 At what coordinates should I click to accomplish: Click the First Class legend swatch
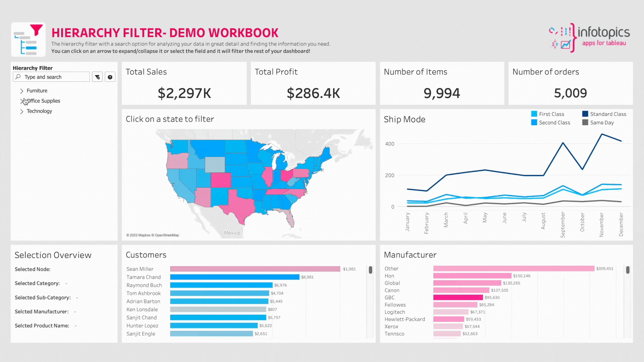(534, 114)
